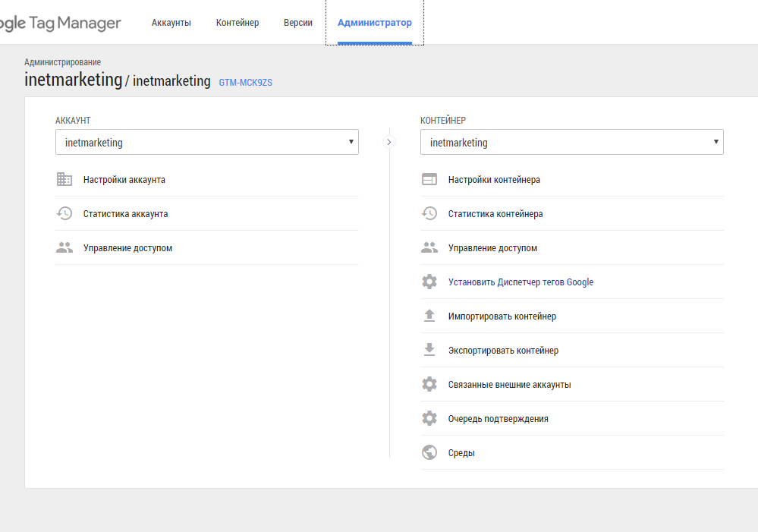Click the chevron arrow between account and container
The image size is (758, 532).
click(x=389, y=142)
